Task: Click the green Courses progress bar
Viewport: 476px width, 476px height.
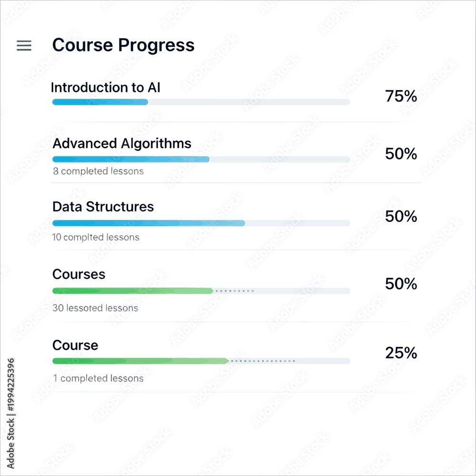Action: (x=201, y=291)
